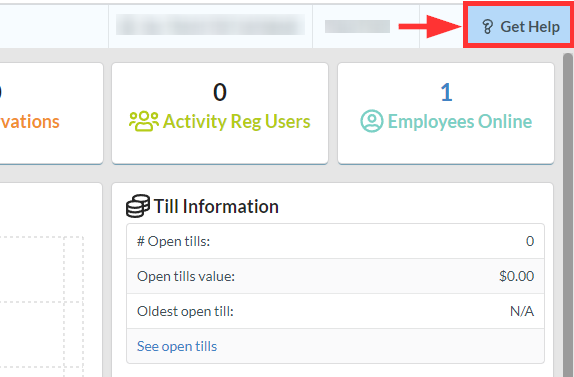Click the Employees Online person icon
This screenshot has height=377, width=574.
(372, 121)
